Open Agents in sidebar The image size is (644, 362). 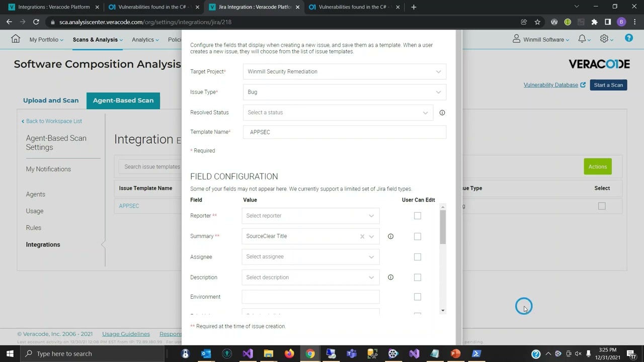click(35, 194)
